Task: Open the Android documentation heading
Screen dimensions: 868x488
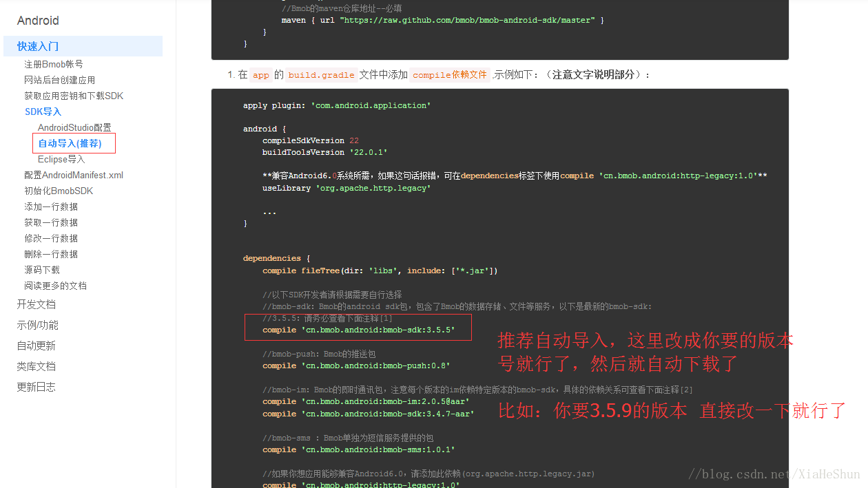Action: 38,21
